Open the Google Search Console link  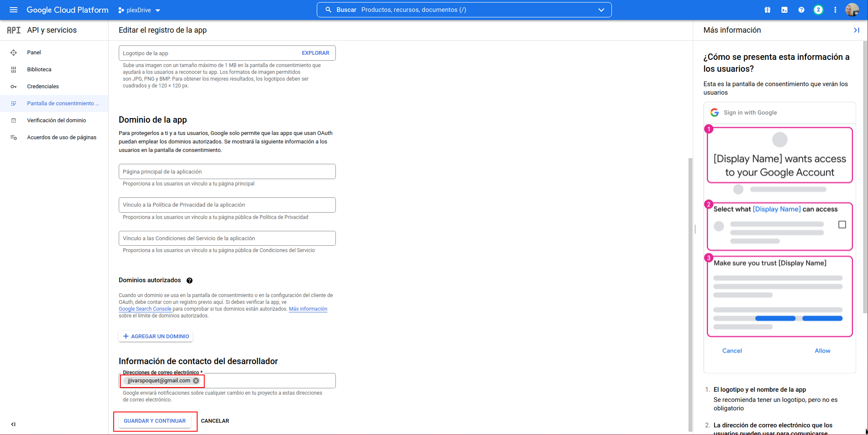(145, 309)
